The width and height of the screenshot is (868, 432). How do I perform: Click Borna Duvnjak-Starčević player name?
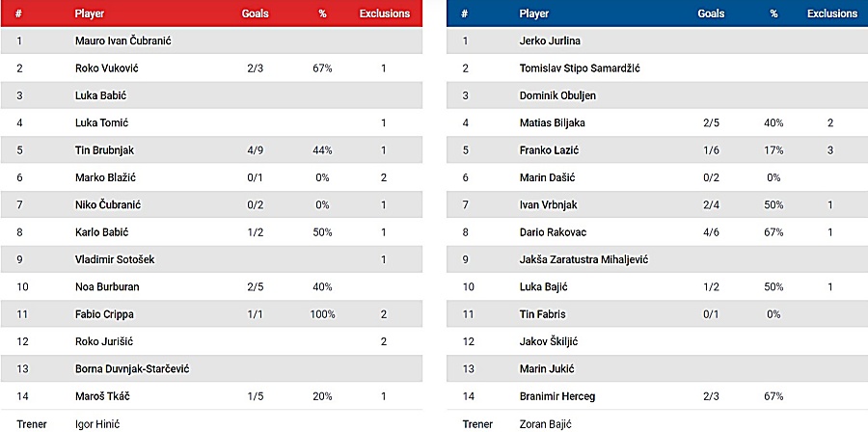coord(132,369)
